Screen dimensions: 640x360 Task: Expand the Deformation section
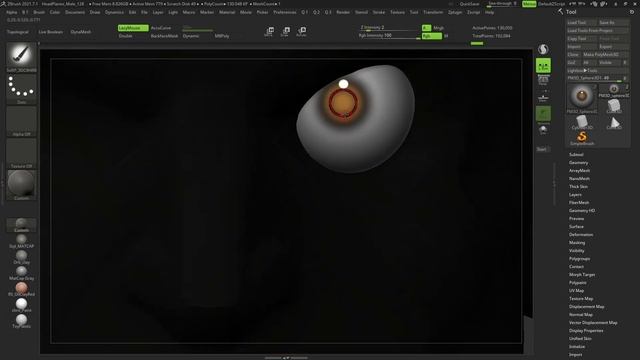pos(581,234)
